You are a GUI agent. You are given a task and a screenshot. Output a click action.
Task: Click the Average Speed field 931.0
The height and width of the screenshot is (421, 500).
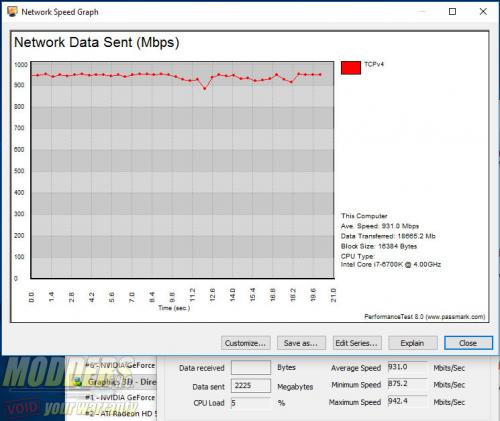pyautogui.click(x=407, y=367)
